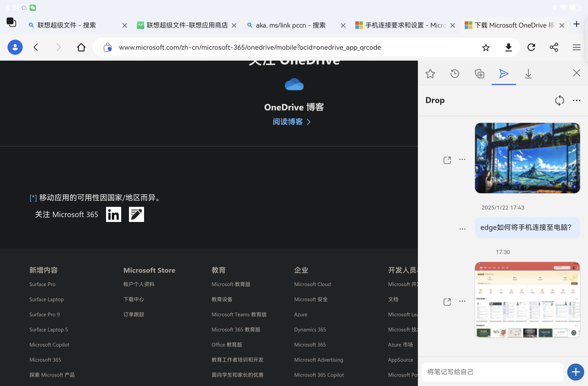Open Microsoft Advertising footer link

(x=318, y=360)
